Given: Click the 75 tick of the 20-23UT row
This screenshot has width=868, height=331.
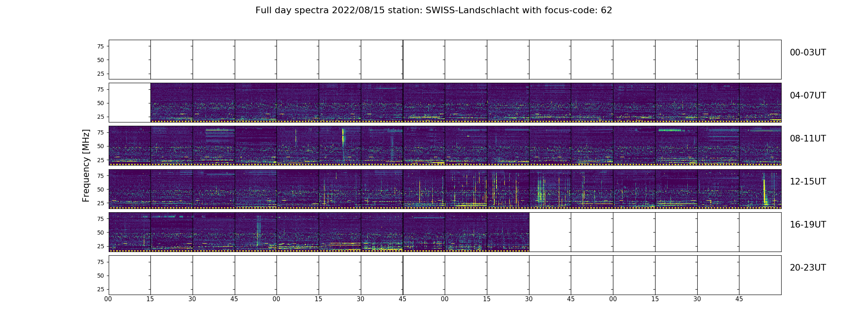Looking at the screenshot, I should pos(100,262).
